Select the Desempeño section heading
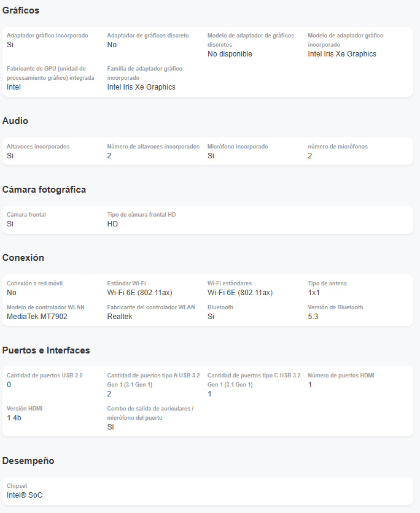 pos(28,461)
